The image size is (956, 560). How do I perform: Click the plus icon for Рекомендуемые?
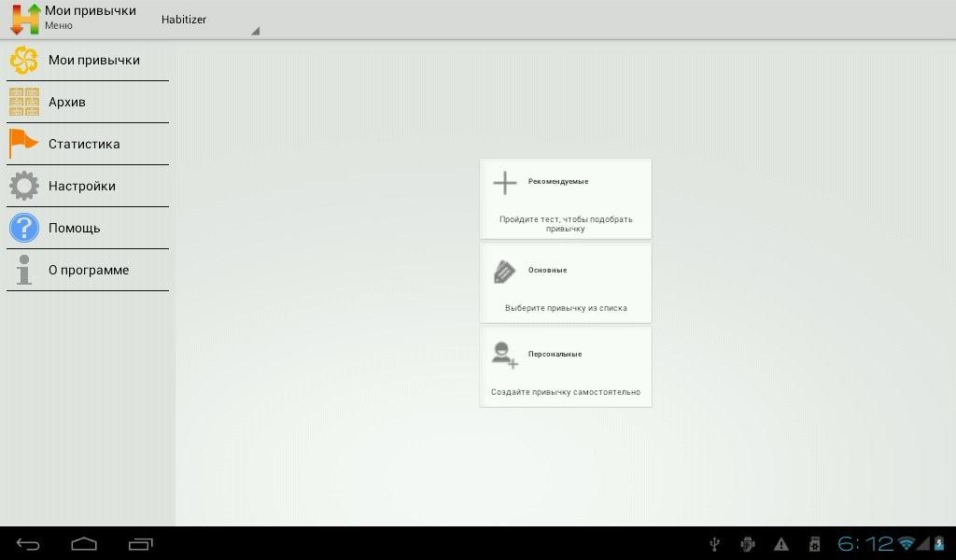point(504,183)
